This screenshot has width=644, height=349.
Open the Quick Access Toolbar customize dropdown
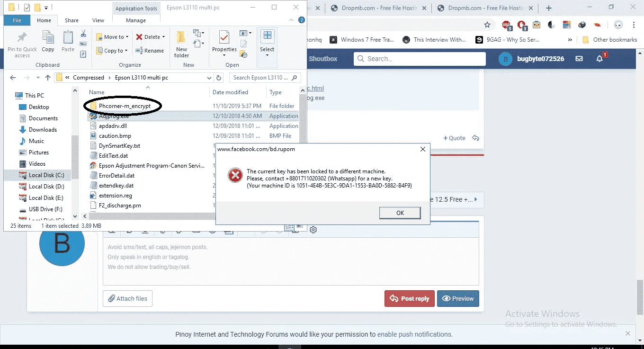(x=46, y=8)
